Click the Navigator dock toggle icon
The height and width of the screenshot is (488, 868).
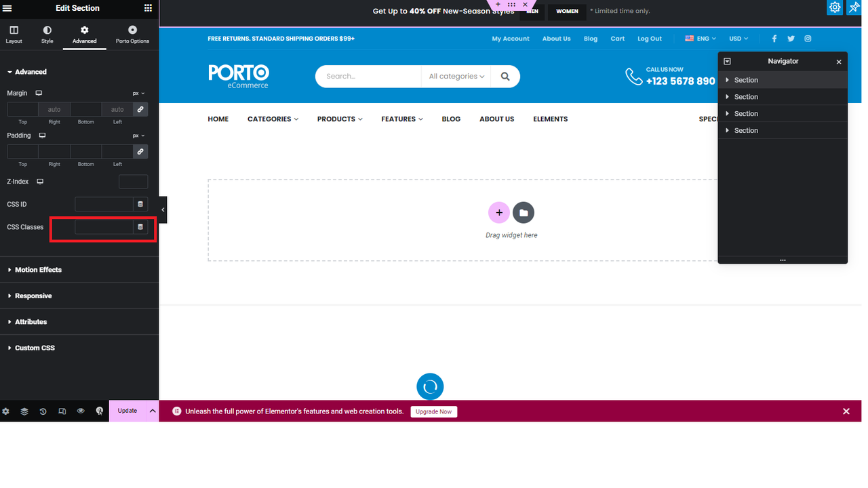[727, 62]
